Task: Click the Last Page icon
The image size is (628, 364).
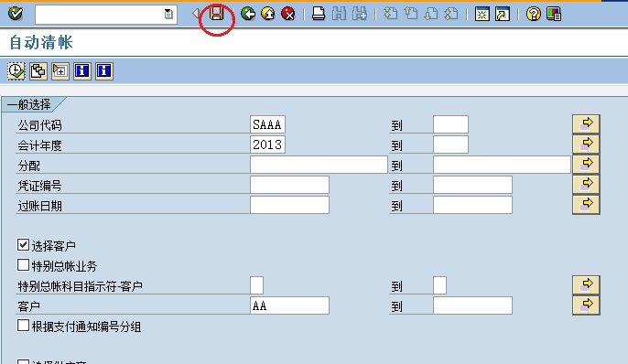Action: click(451, 14)
